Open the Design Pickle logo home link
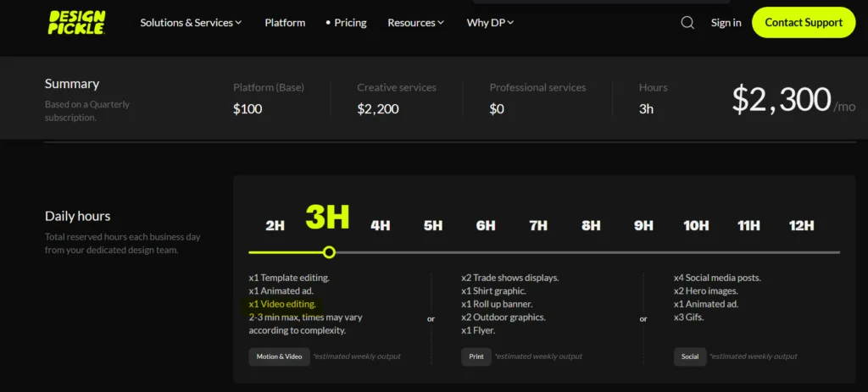868x392 pixels. (x=76, y=23)
